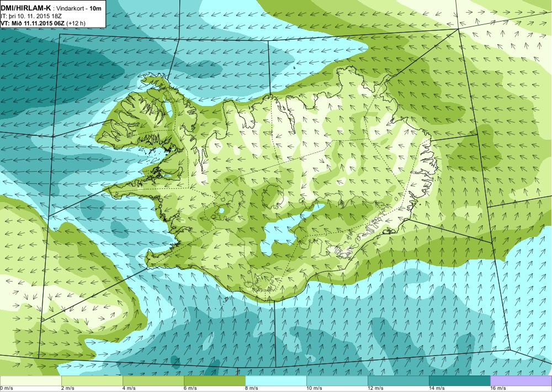Select the legend swatch starting at 2 m/s
Viewport: 552px width, 392px height.
(92, 381)
